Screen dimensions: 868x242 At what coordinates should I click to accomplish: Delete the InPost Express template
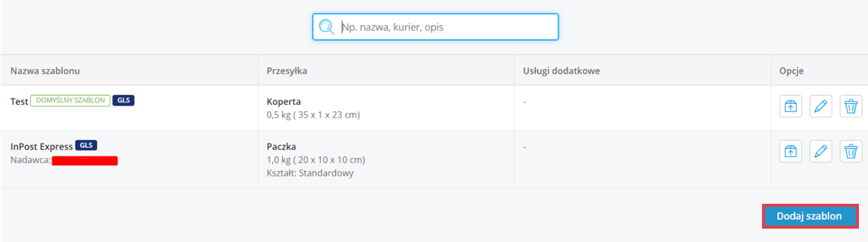click(851, 151)
